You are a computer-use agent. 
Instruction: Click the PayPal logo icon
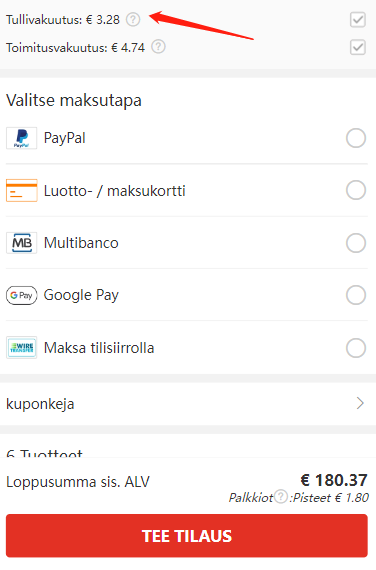click(21, 138)
